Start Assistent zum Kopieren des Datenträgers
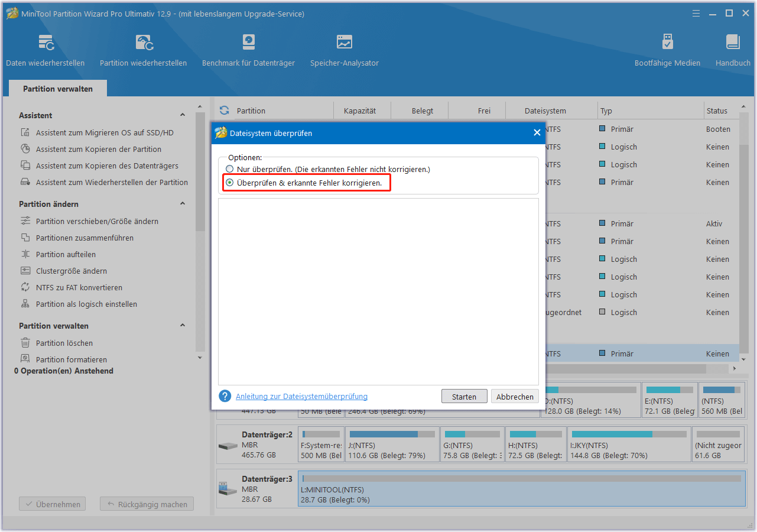Image resolution: width=757 pixels, height=532 pixels. (107, 166)
